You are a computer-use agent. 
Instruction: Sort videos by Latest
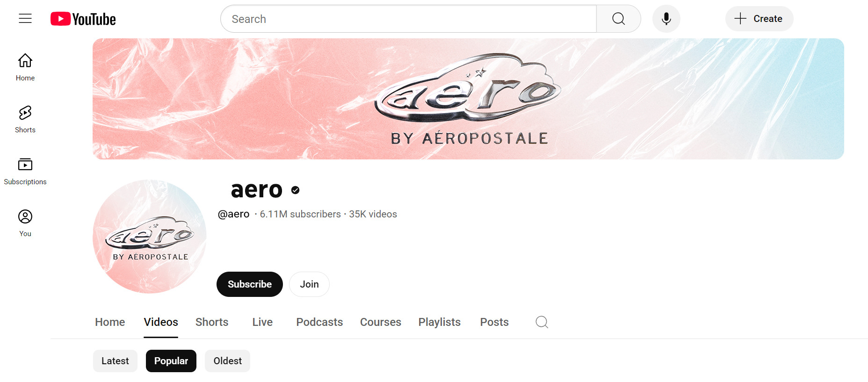point(115,361)
